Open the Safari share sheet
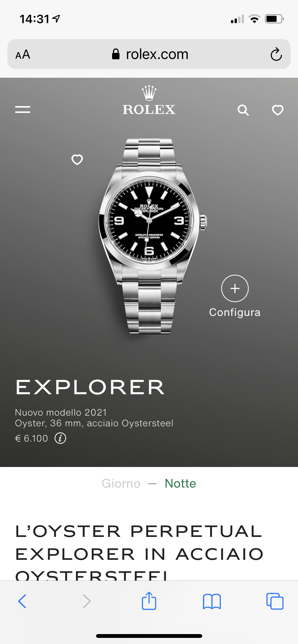 [x=149, y=601]
